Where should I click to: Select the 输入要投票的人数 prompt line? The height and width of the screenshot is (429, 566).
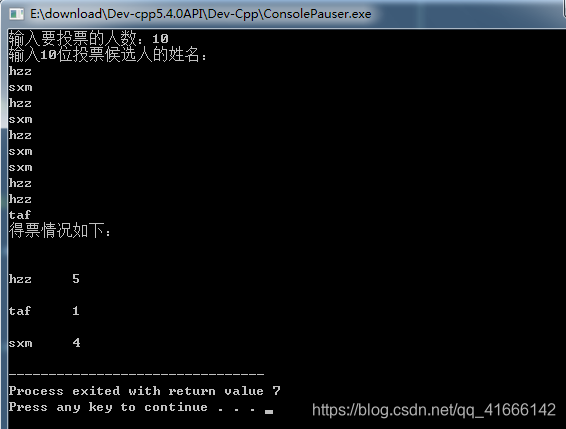coord(88,38)
